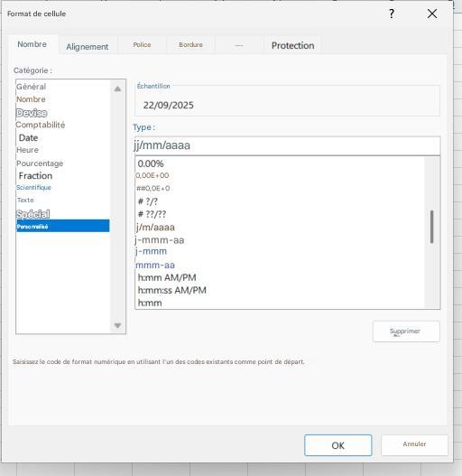Screen dimensions: 462x476
Task: Click the Supprimer button
Action: (x=406, y=331)
